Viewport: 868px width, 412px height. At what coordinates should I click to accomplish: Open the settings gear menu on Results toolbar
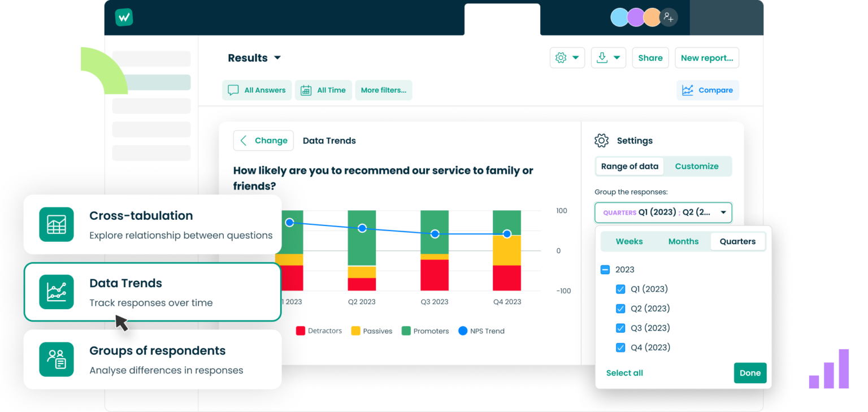560,58
